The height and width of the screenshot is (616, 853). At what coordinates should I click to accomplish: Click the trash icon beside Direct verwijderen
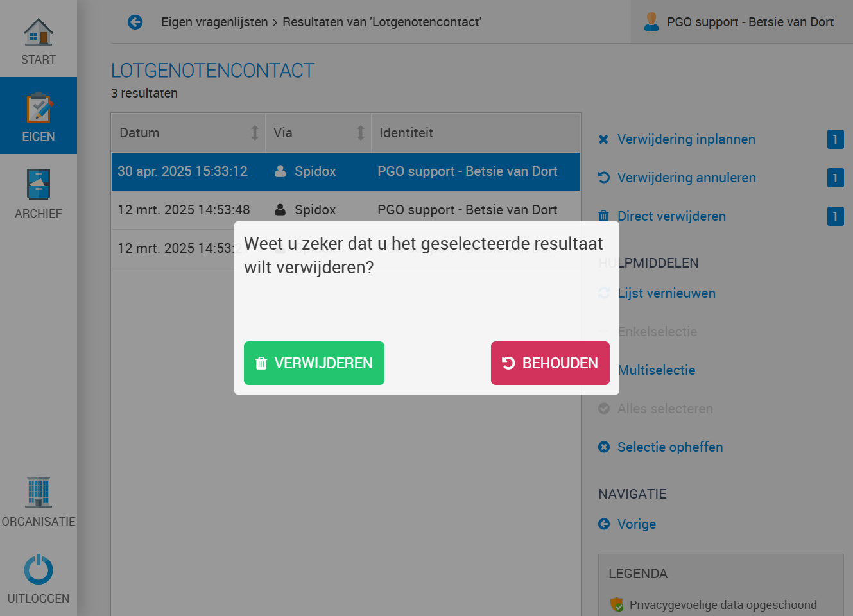pos(603,216)
